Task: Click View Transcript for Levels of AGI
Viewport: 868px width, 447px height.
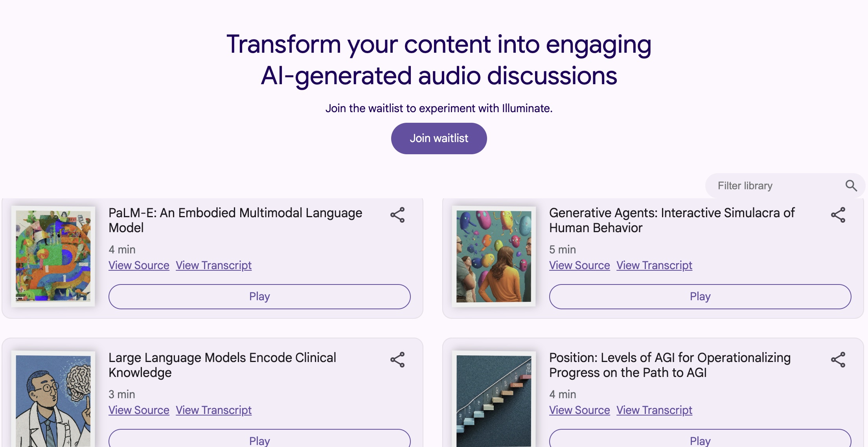Action: [x=655, y=410]
